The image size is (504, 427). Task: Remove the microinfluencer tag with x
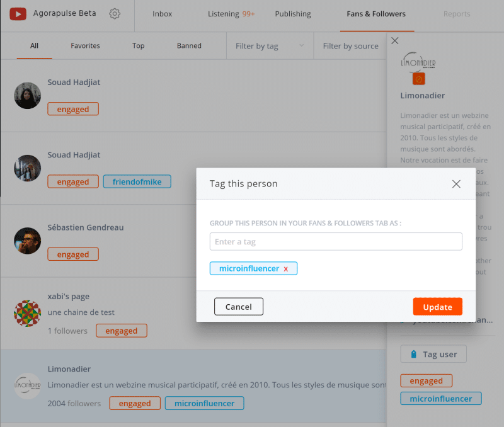(x=286, y=269)
